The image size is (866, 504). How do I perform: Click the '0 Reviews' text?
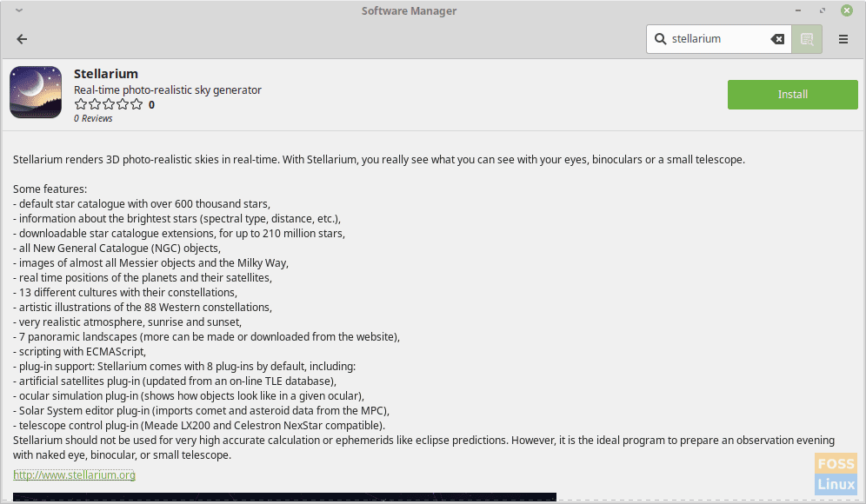tap(93, 118)
